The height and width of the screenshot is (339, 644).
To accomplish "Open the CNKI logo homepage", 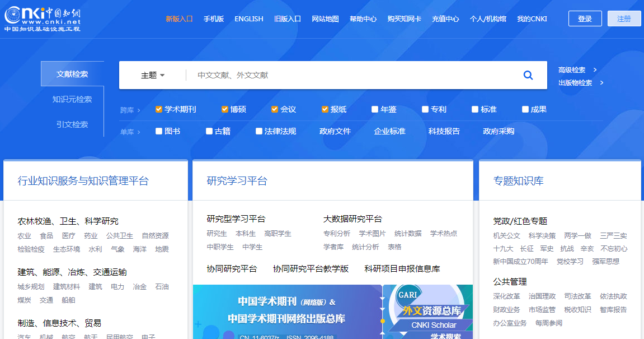I will [43, 19].
